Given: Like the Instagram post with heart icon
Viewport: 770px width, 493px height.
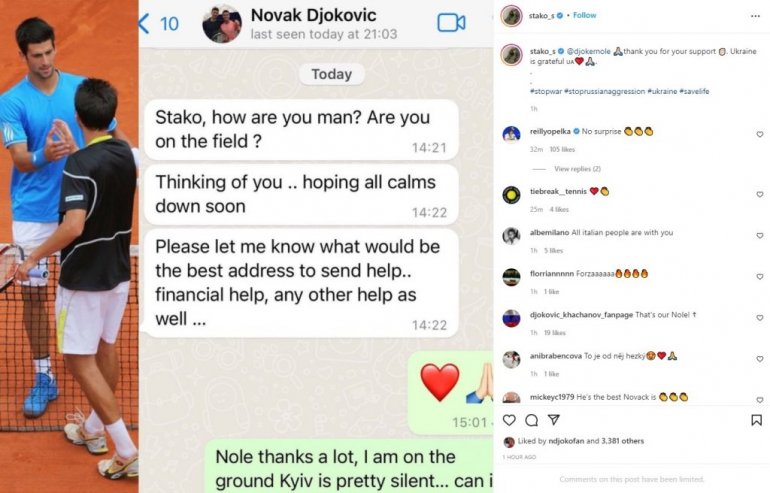Looking at the screenshot, I should pyautogui.click(x=509, y=420).
